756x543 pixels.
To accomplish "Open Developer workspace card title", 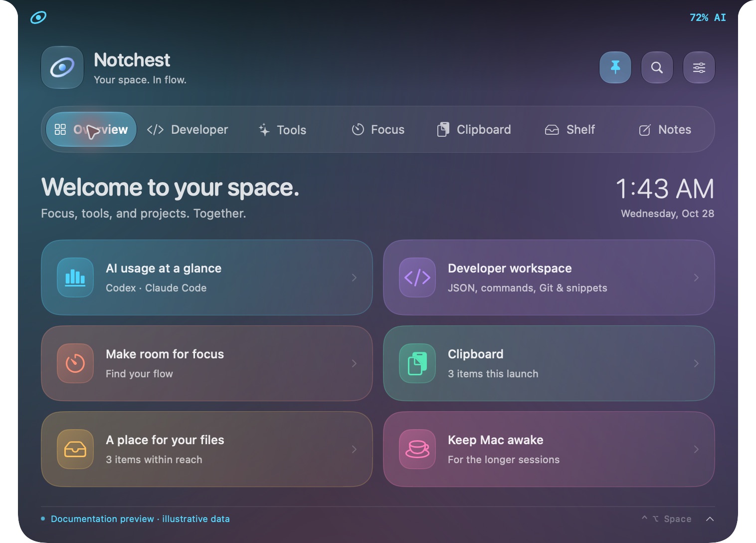I will pos(510,269).
